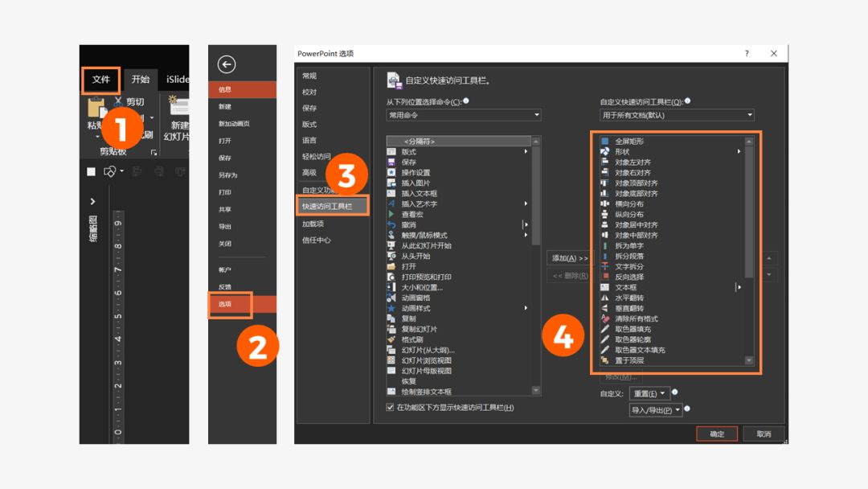The height and width of the screenshot is (489, 868).
Task: Select <分隔符> at list top
Action: click(x=458, y=142)
